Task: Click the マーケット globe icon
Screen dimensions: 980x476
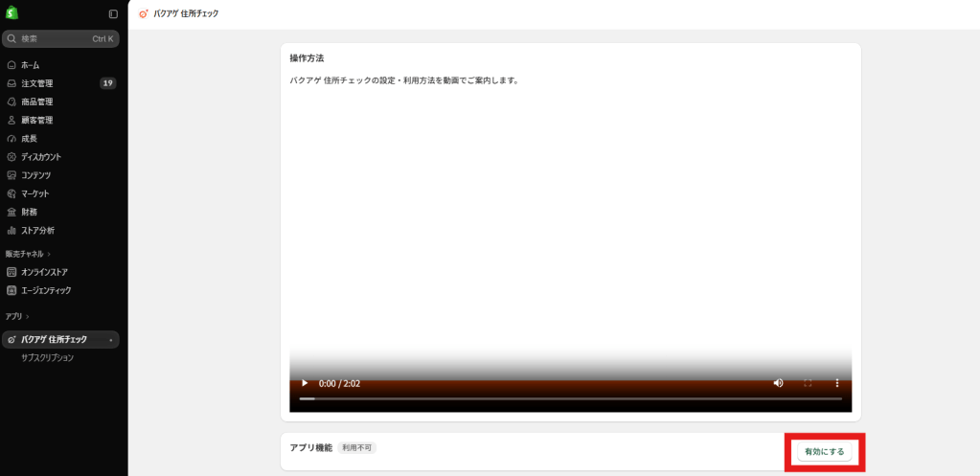Action: tap(11, 193)
